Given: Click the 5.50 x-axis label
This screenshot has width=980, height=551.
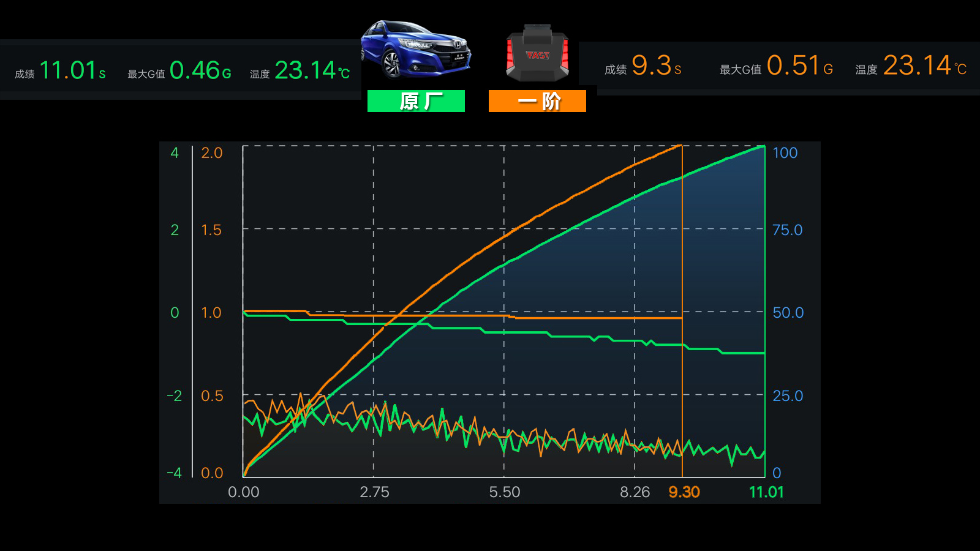Looking at the screenshot, I should (x=505, y=492).
